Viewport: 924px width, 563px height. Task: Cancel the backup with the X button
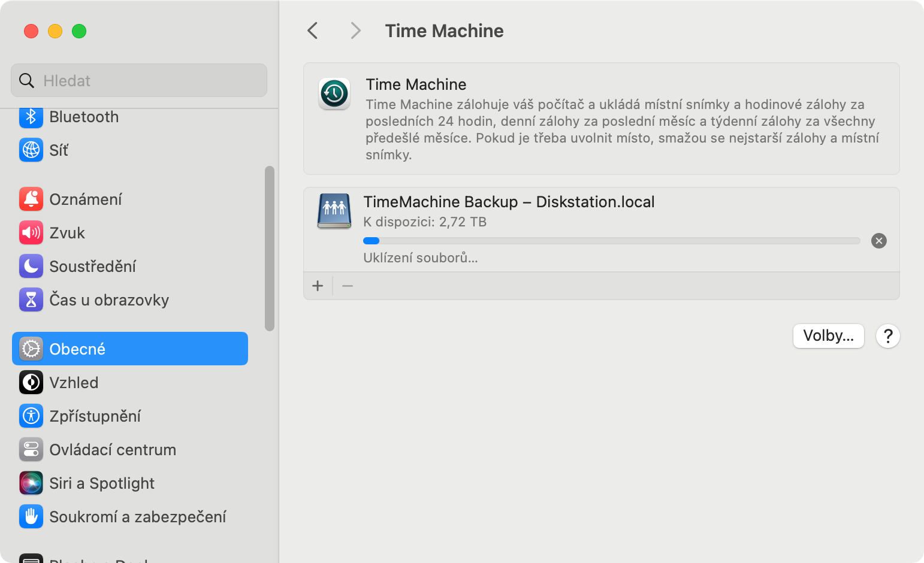879,241
